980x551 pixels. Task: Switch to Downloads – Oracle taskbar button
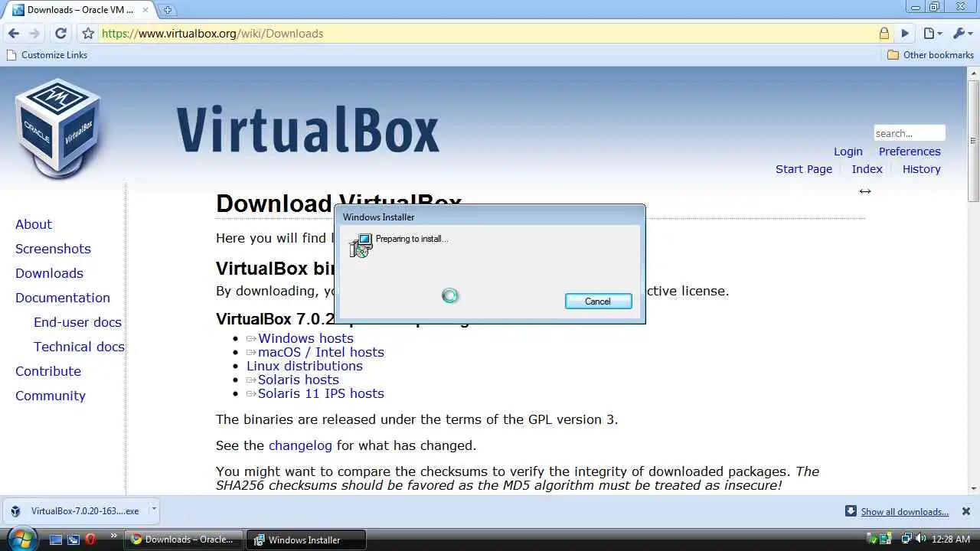coord(184,540)
